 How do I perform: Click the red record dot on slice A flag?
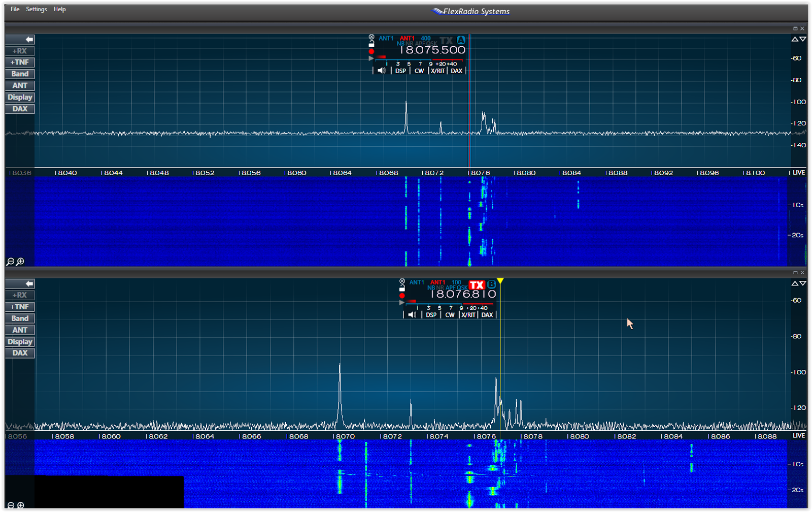pos(371,51)
